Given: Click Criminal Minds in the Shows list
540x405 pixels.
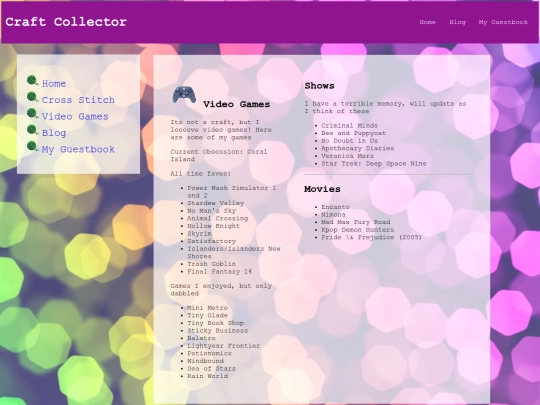Looking at the screenshot, I should click(x=350, y=126).
